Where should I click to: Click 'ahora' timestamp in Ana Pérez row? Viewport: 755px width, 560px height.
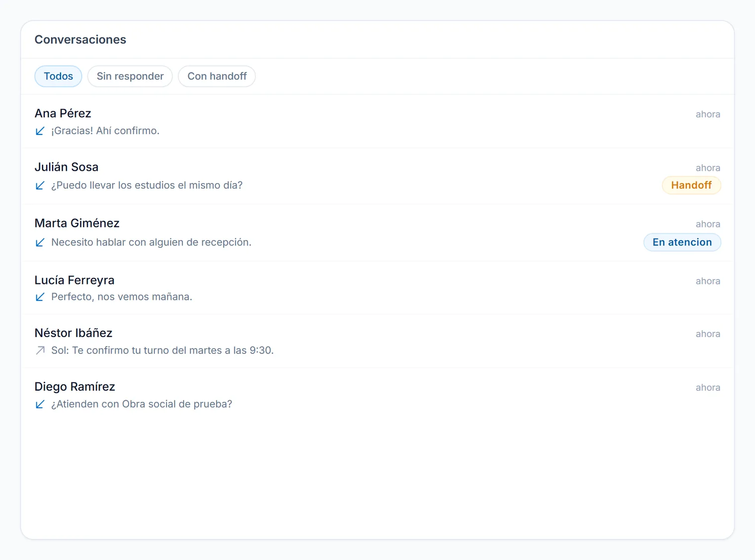[708, 114]
